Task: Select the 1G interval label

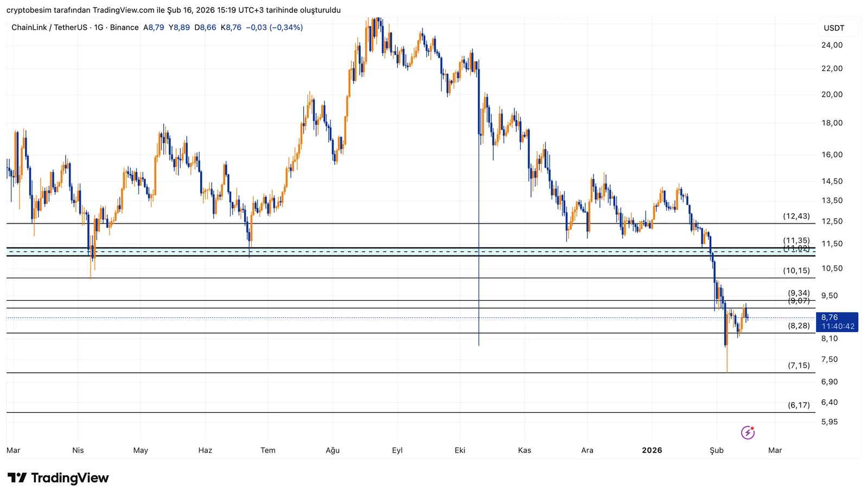Action: [98, 28]
